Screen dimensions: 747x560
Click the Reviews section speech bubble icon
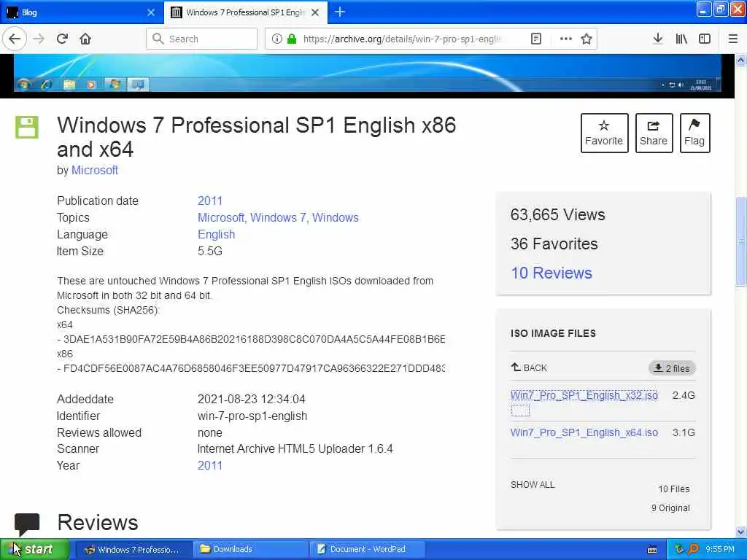[27, 524]
